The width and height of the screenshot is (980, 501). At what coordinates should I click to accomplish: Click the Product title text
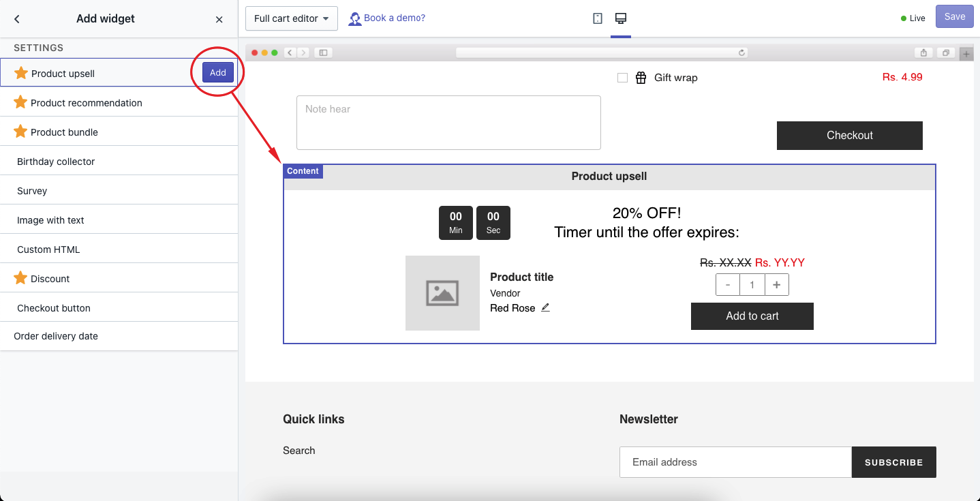(522, 277)
